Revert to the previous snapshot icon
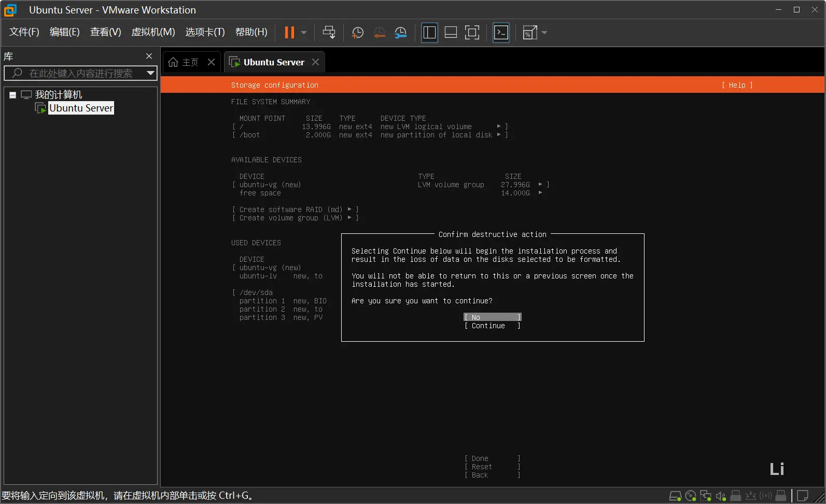The image size is (826, 504). 379,33
